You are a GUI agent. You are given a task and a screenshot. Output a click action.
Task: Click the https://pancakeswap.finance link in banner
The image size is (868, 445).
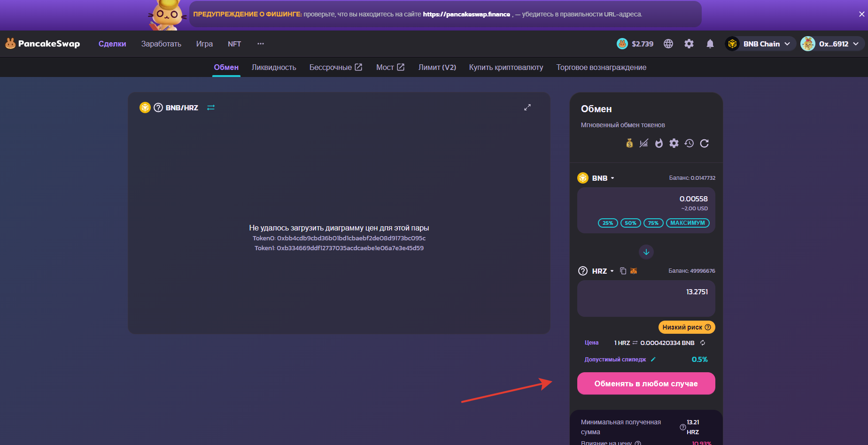point(466,14)
